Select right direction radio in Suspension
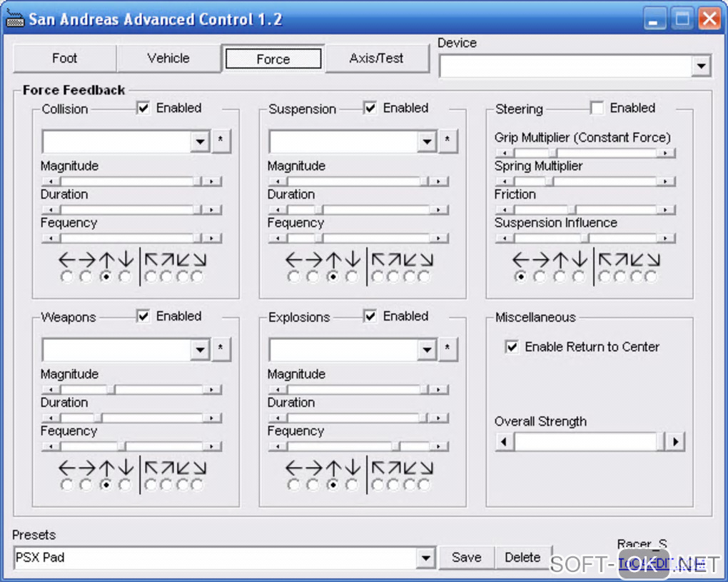The image size is (728, 582). pos(313,277)
